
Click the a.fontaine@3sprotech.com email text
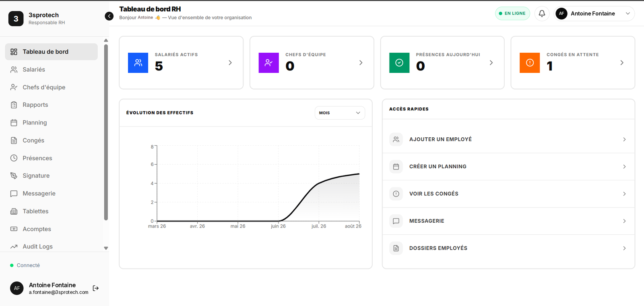(x=58, y=293)
